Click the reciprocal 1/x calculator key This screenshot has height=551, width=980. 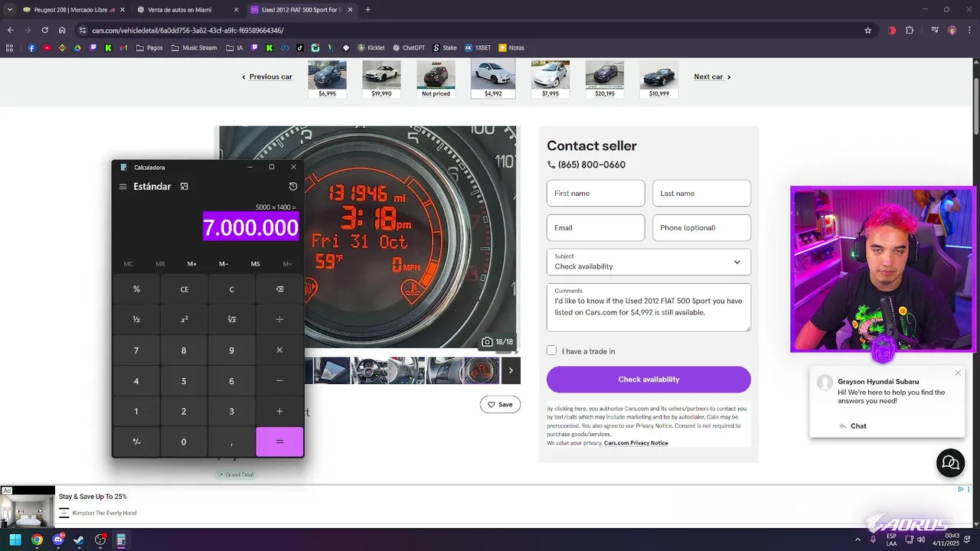click(136, 320)
